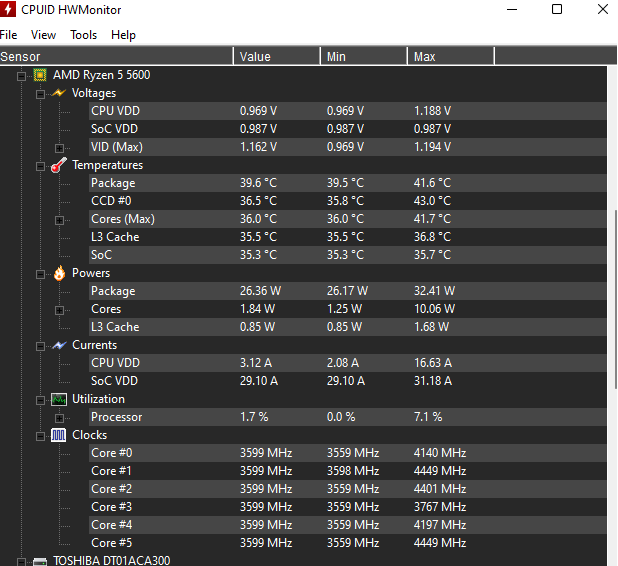Select the Package power row
618x566 pixels.
coord(348,291)
